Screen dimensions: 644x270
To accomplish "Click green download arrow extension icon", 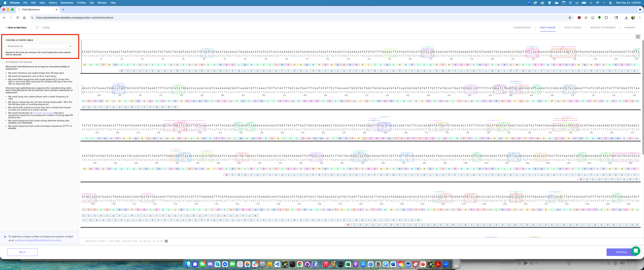I will pyautogui.click(x=599, y=18).
